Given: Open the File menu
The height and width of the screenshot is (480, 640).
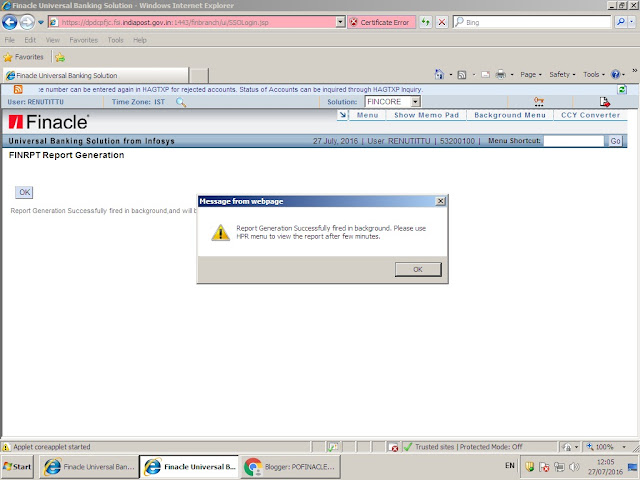Looking at the screenshot, I should pyautogui.click(x=9, y=40).
